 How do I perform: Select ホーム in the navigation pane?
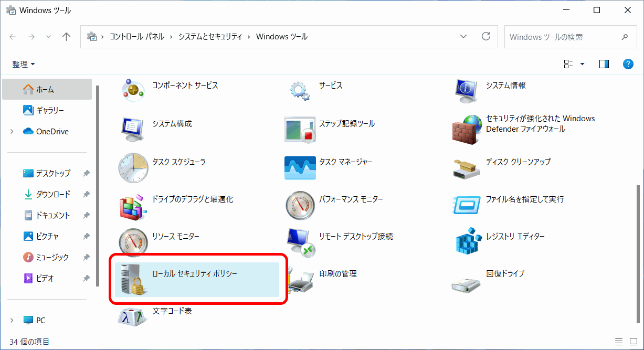click(x=47, y=89)
